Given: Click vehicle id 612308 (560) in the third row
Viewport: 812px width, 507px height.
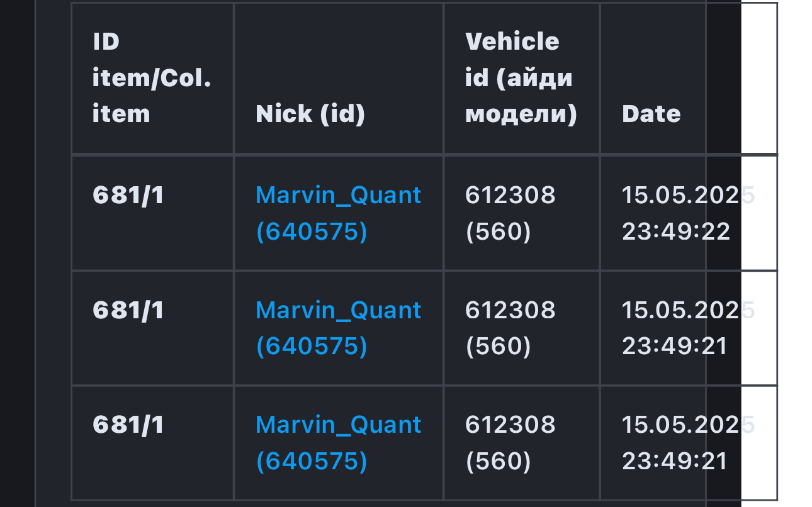Looking at the screenshot, I should pyautogui.click(x=510, y=443).
